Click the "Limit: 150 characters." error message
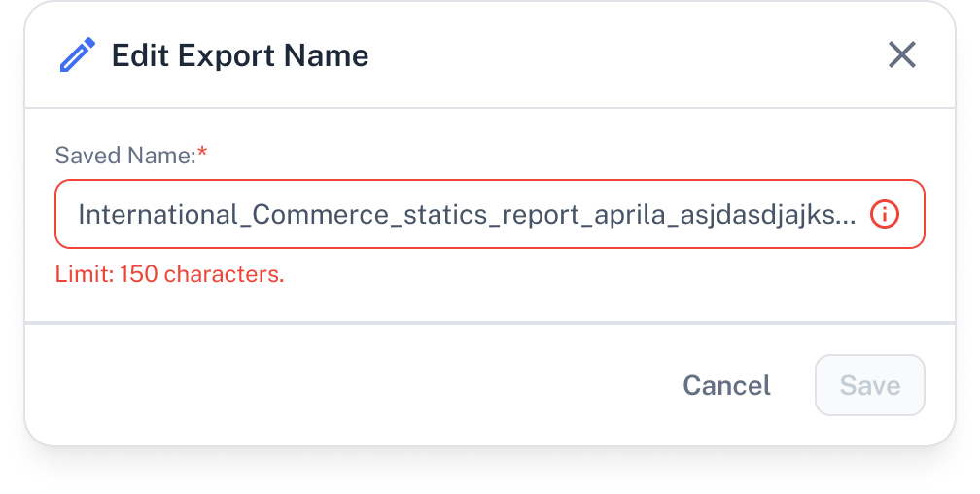The width and height of the screenshot is (980, 494). click(169, 274)
